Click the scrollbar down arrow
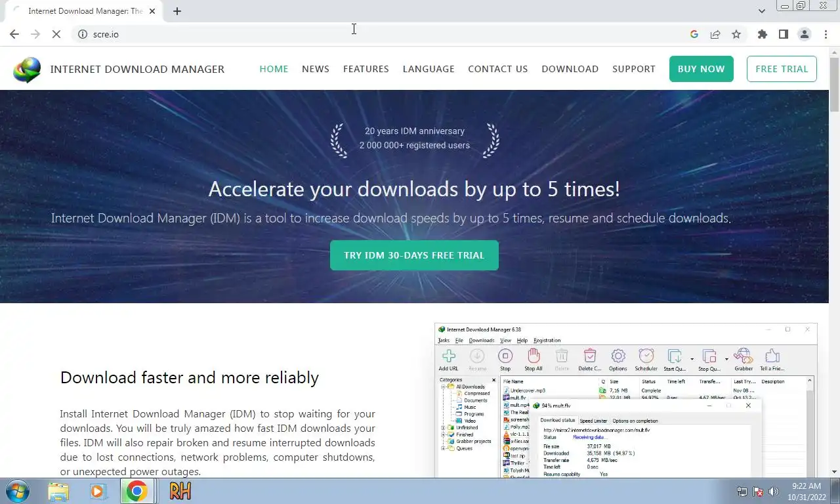The image size is (840, 504). (834, 472)
